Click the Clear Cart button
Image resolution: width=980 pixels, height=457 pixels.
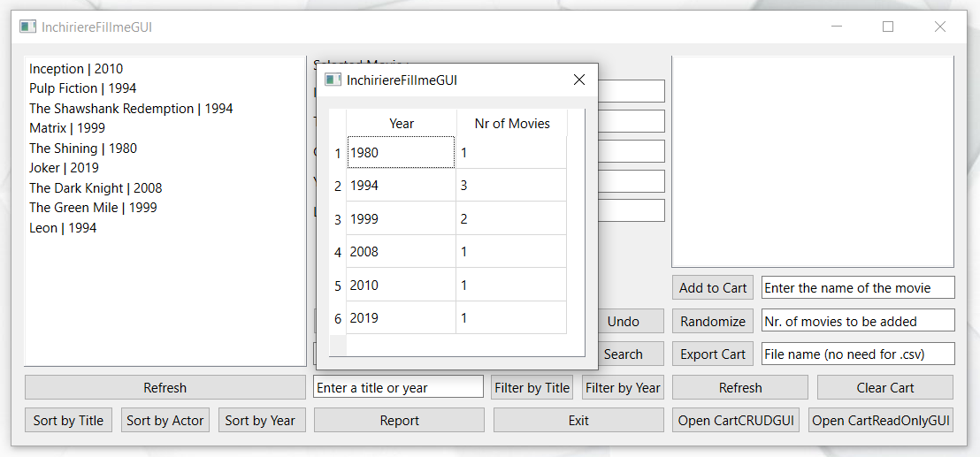885,388
